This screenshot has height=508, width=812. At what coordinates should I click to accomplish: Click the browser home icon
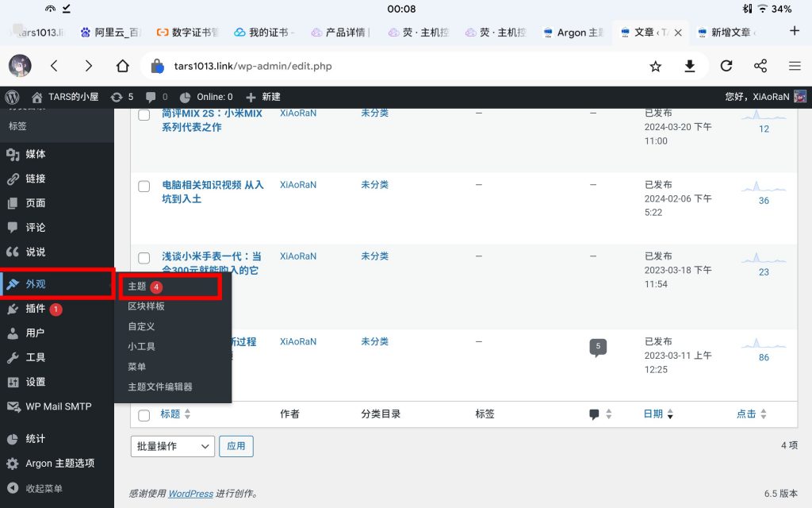click(122, 66)
